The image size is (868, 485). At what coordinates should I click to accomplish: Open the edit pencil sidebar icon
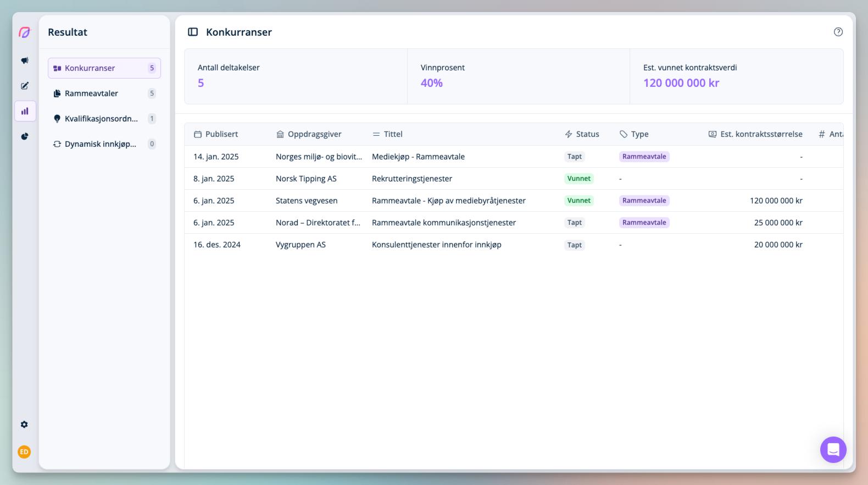[x=25, y=86]
